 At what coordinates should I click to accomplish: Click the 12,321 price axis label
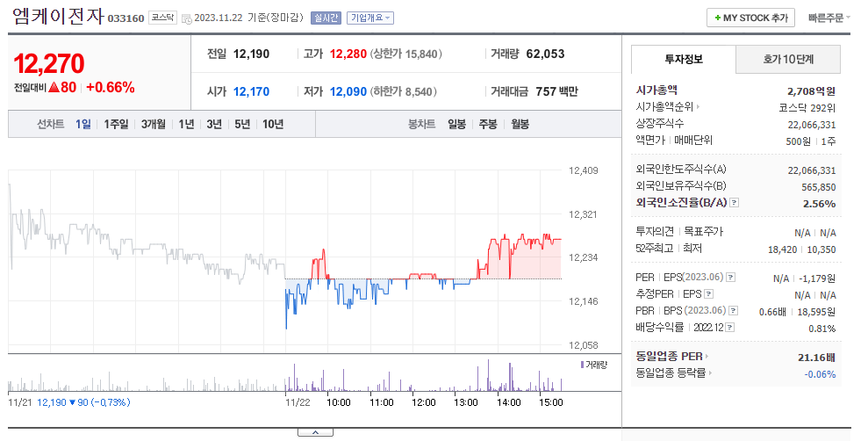click(584, 214)
